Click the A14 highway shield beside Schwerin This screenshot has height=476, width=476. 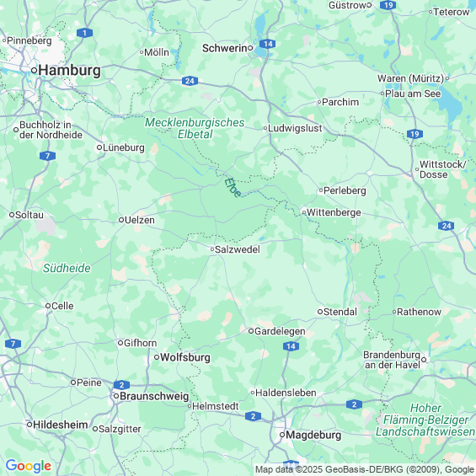click(267, 44)
